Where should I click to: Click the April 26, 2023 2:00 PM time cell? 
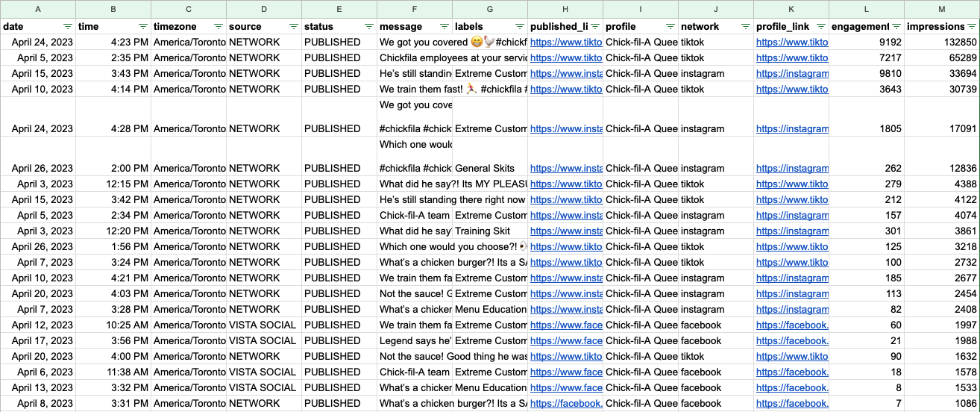[x=113, y=168]
